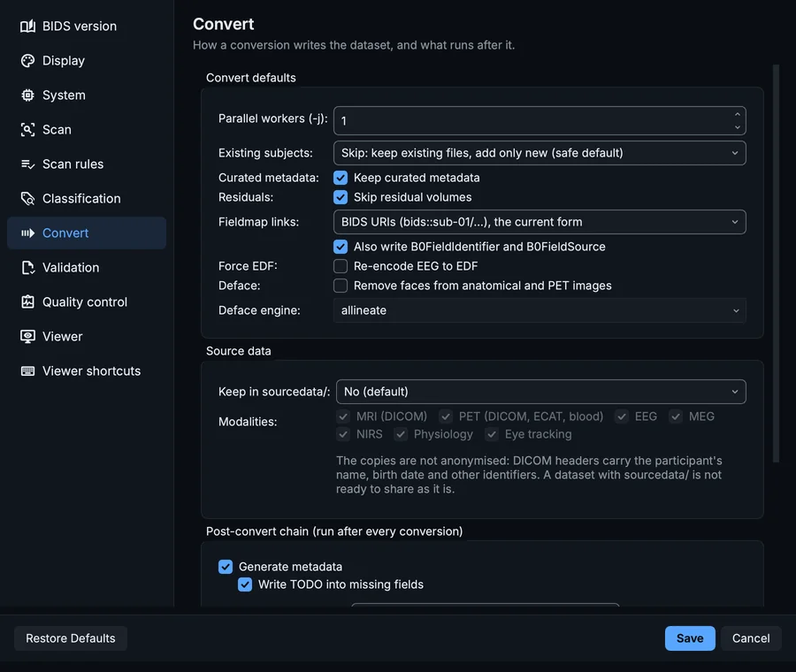Uncheck Keep curated metadata
The image size is (796, 672).
341,178
